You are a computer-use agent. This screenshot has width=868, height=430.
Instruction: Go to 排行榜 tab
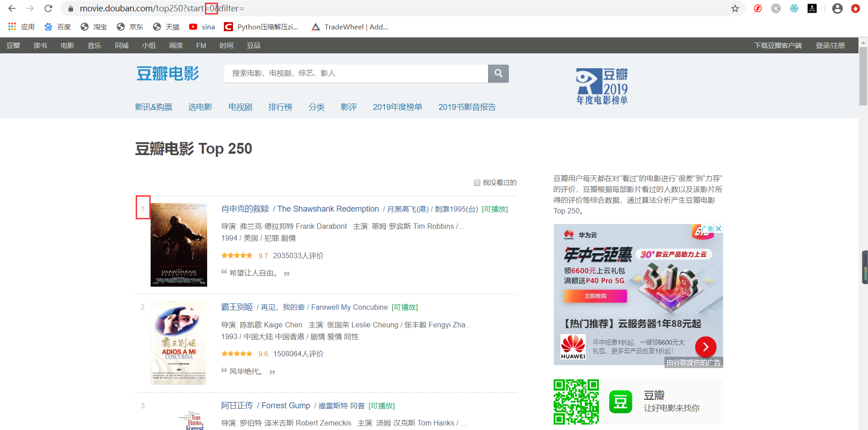coord(280,107)
